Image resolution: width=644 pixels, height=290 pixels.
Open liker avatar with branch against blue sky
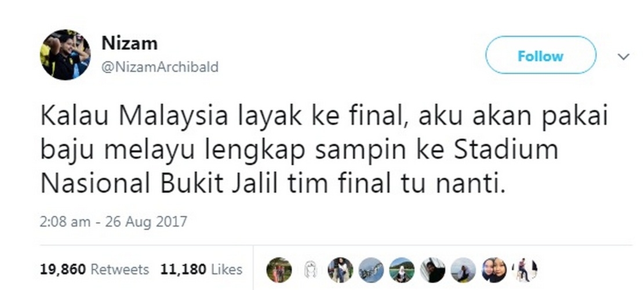[372, 270]
